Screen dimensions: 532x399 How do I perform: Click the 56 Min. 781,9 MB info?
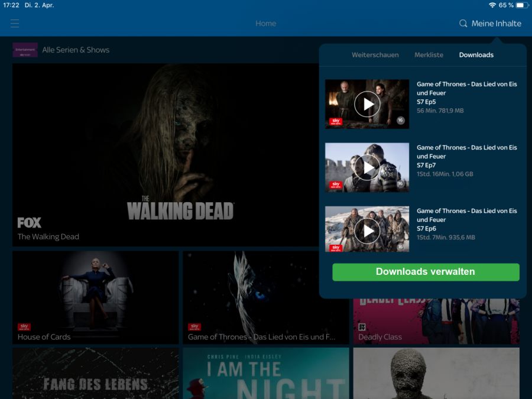pos(440,111)
